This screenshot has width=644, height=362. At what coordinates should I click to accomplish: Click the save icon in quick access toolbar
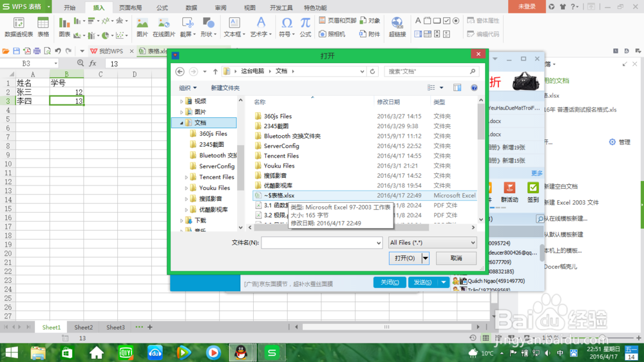tap(17, 51)
